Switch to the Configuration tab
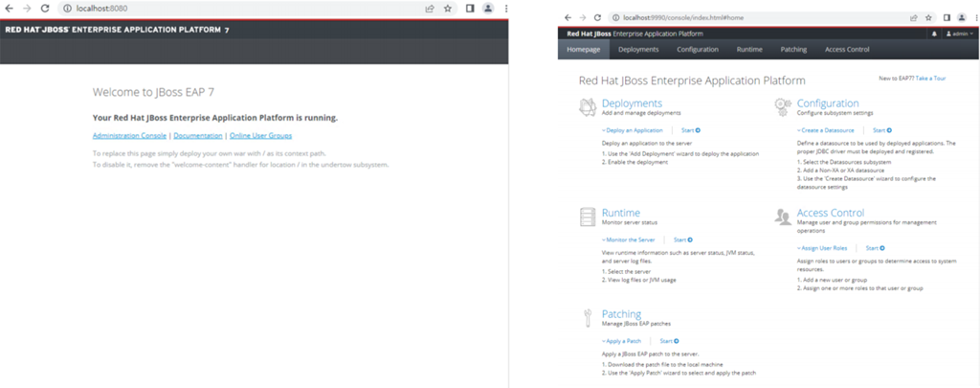The height and width of the screenshot is (388, 980). 698,50
